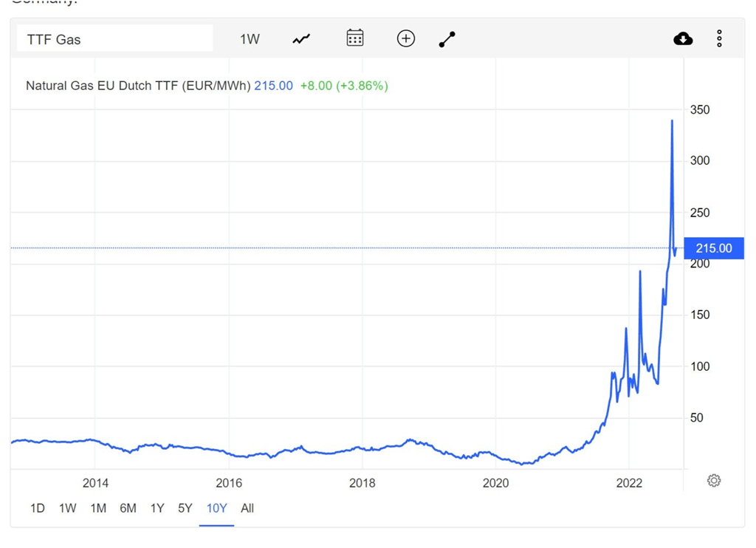756x548 pixels.
Task: Select the 1W range at bottom
Action: (67, 508)
